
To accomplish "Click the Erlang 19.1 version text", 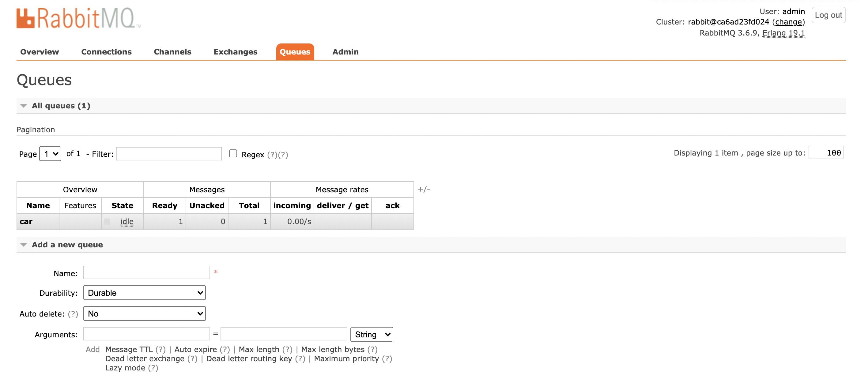I will 783,33.
